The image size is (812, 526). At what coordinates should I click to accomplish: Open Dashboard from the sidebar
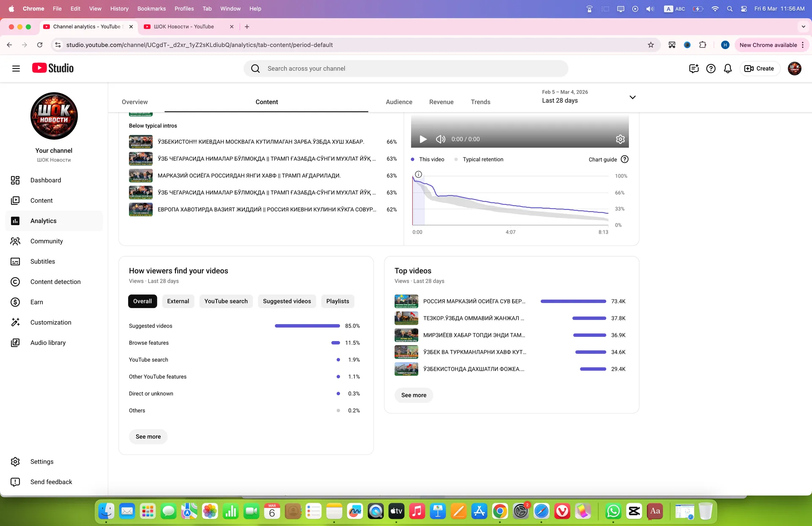[x=54, y=180]
